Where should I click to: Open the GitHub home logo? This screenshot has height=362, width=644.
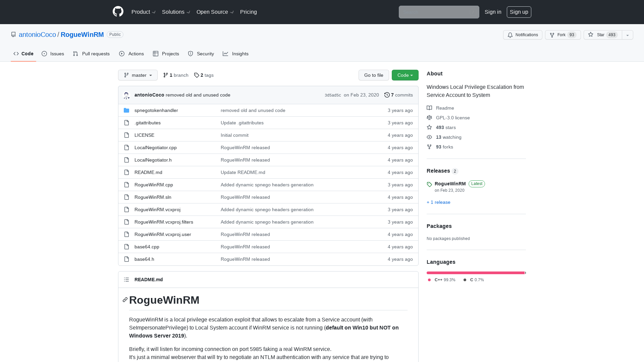[118, 12]
